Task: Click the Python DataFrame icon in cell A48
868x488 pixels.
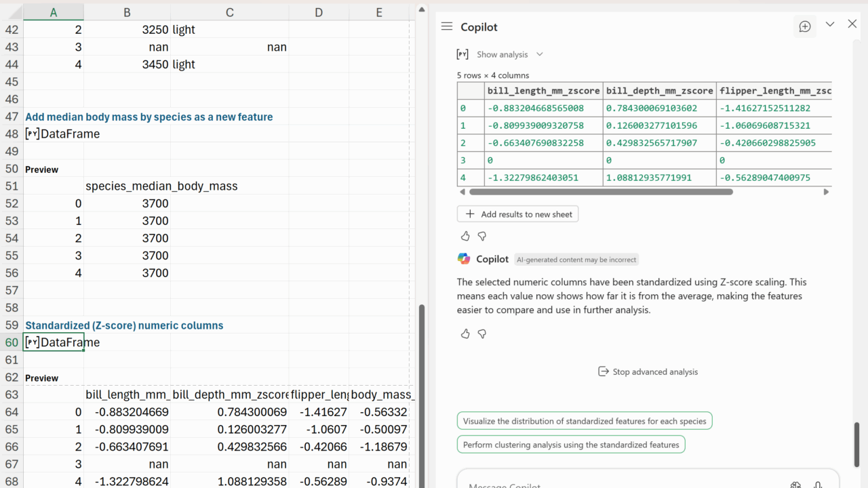Action: [32, 134]
